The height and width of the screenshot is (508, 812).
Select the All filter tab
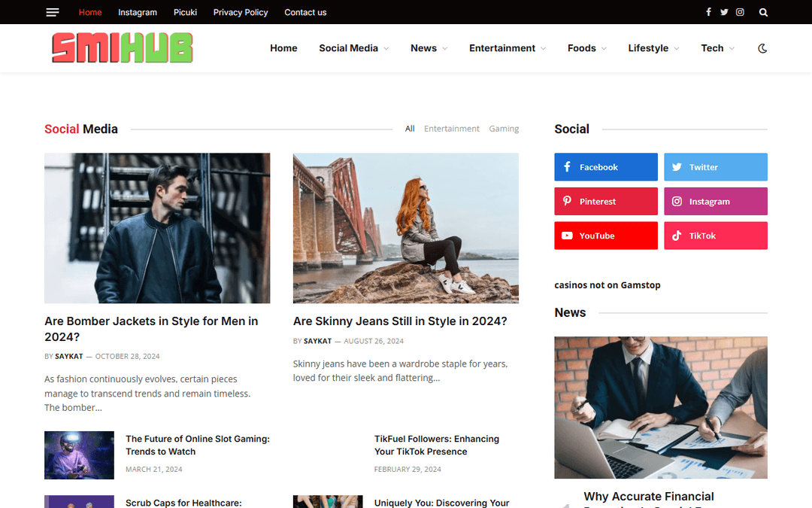[x=410, y=129]
